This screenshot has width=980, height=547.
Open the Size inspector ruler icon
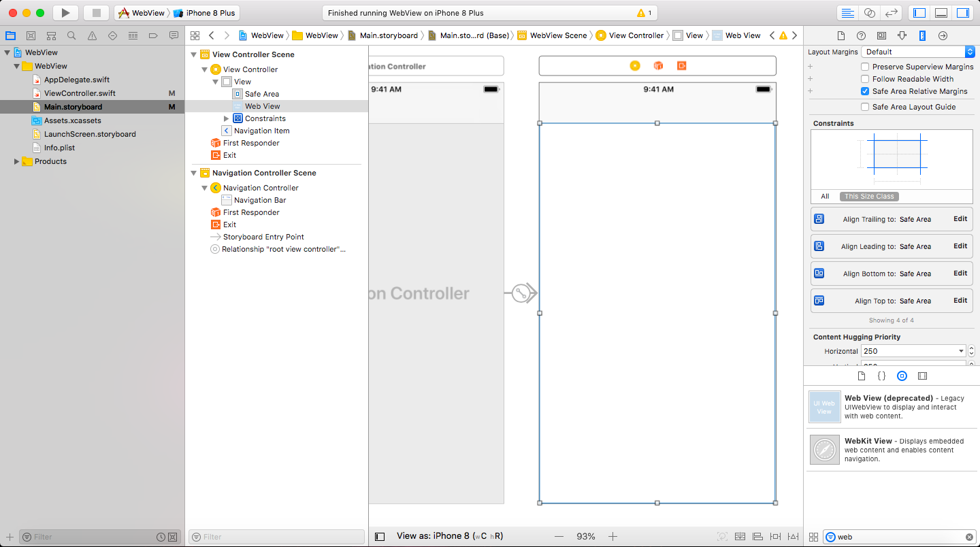click(x=922, y=35)
